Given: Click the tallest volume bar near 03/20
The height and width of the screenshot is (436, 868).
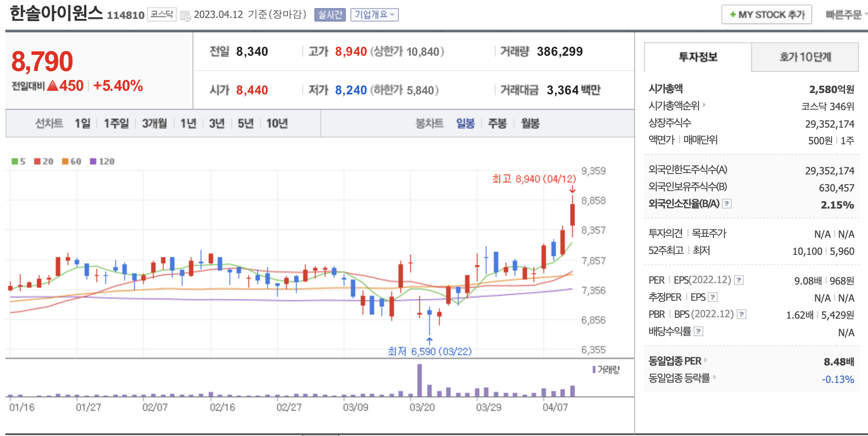Looking at the screenshot, I should [x=420, y=380].
